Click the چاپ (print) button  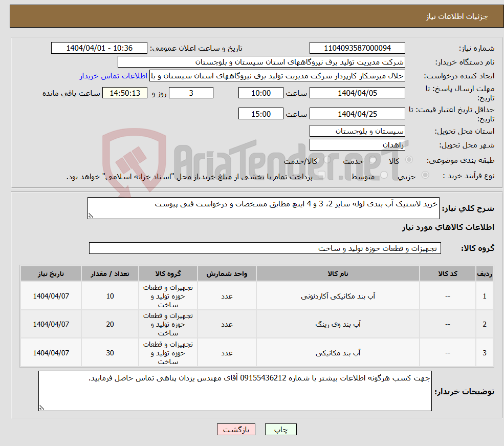pyautogui.click(x=280, y=430)
